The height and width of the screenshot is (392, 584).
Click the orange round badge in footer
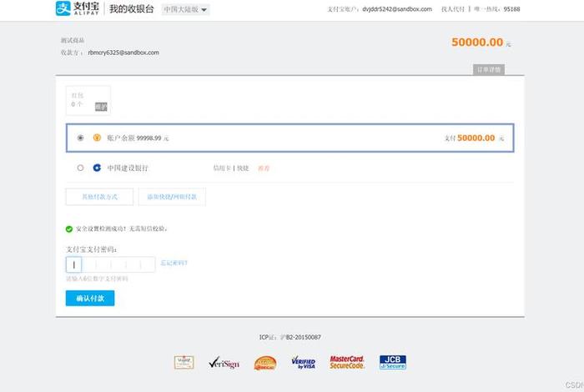[265, 363]
